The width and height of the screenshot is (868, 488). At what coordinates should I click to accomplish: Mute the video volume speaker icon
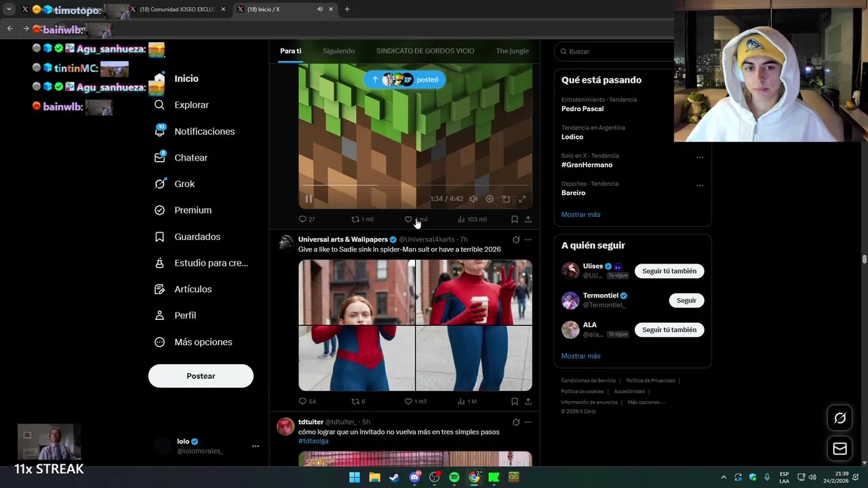(x=473, y=199)
